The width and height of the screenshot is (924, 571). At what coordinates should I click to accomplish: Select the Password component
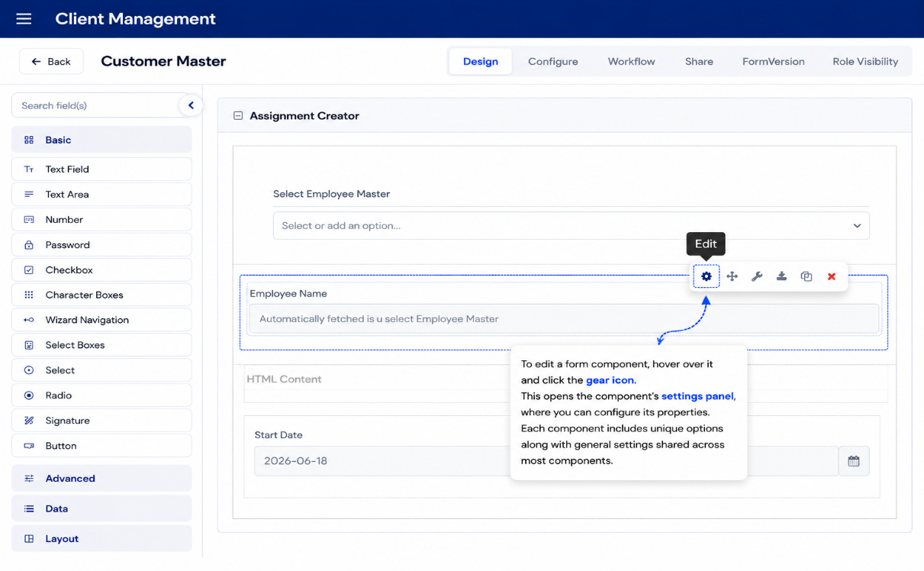(101, 245)
